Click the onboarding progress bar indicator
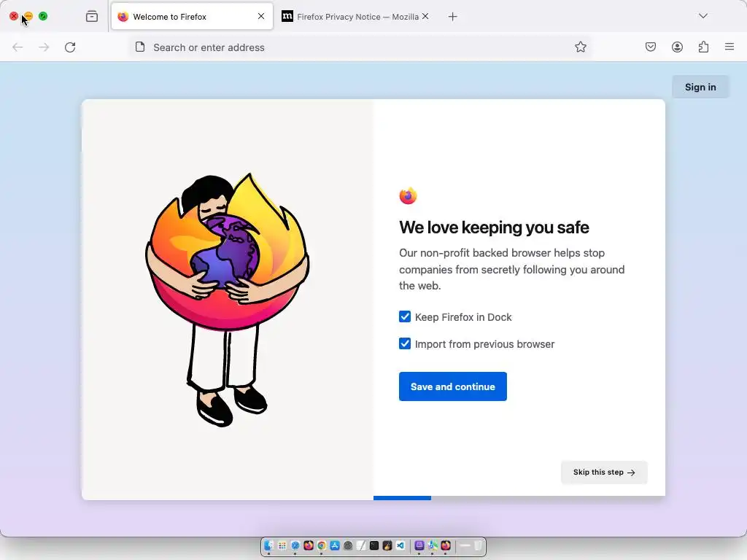Screen dimensions: 747x560 tap(402, 497)
